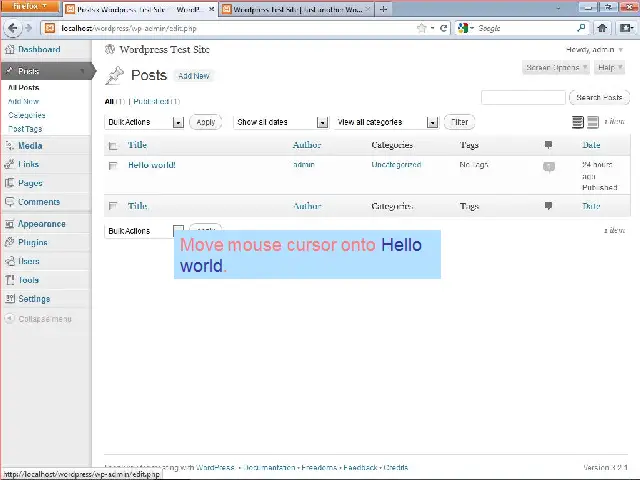The image size is (640, 480).
Task: Click the Published (1) filter link
Action: (156, 101)
